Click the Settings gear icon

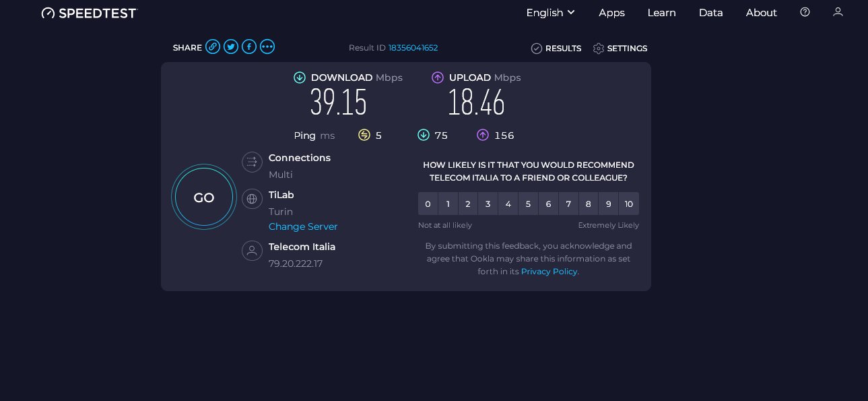tap(599, 49)
